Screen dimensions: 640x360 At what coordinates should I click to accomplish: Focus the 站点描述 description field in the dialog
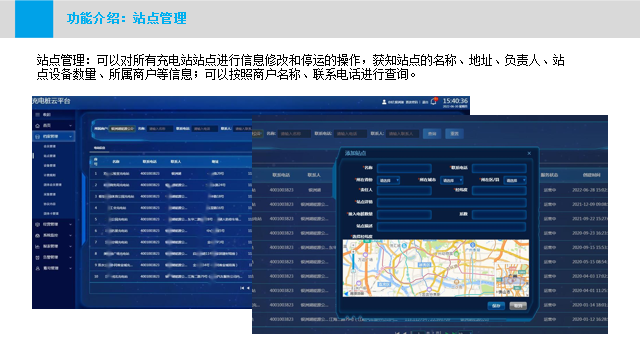(x=452, y=227)
